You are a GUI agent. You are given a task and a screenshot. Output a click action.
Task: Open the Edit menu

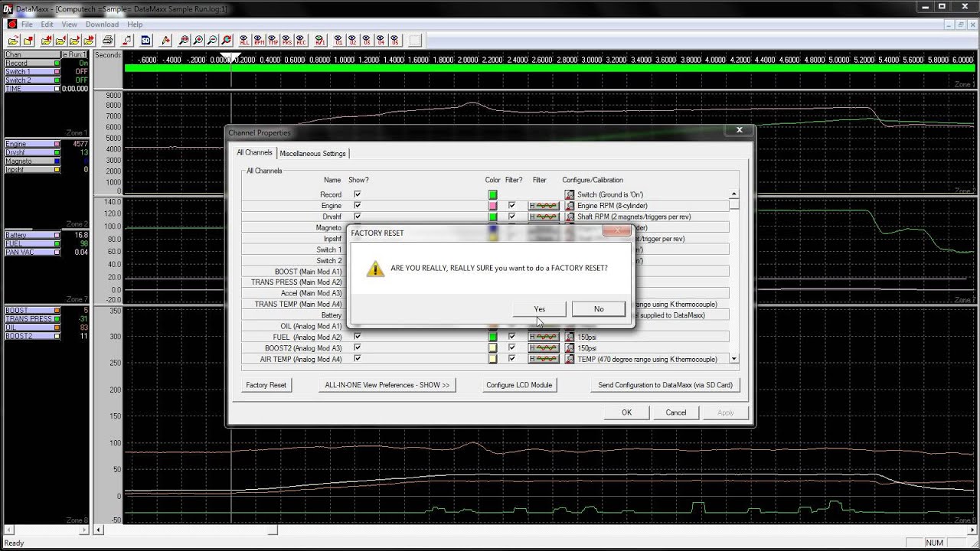pos(47,24)
